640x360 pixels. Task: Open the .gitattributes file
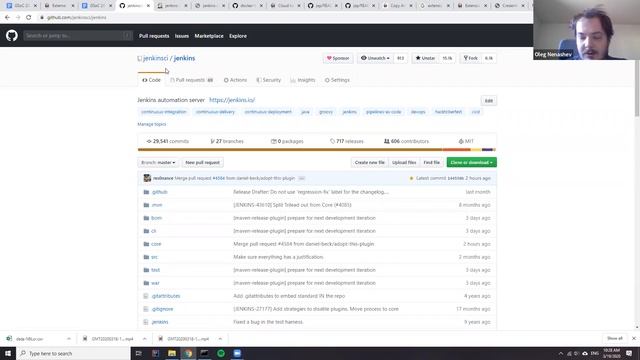(166, 296)
